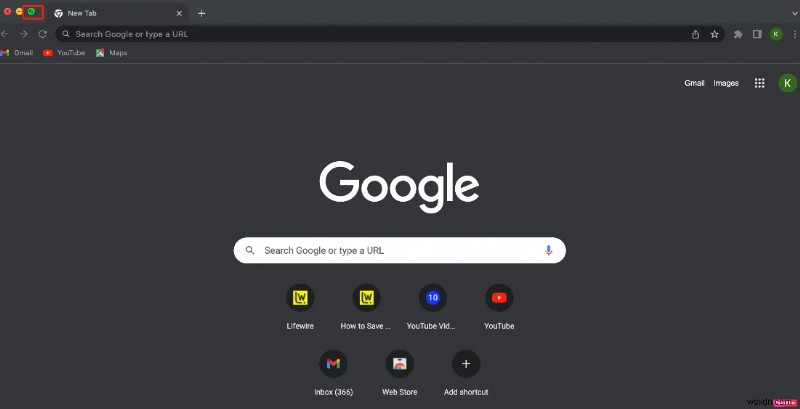
Task: Reload the page with refresh icon
Action: tap(43, 34)
